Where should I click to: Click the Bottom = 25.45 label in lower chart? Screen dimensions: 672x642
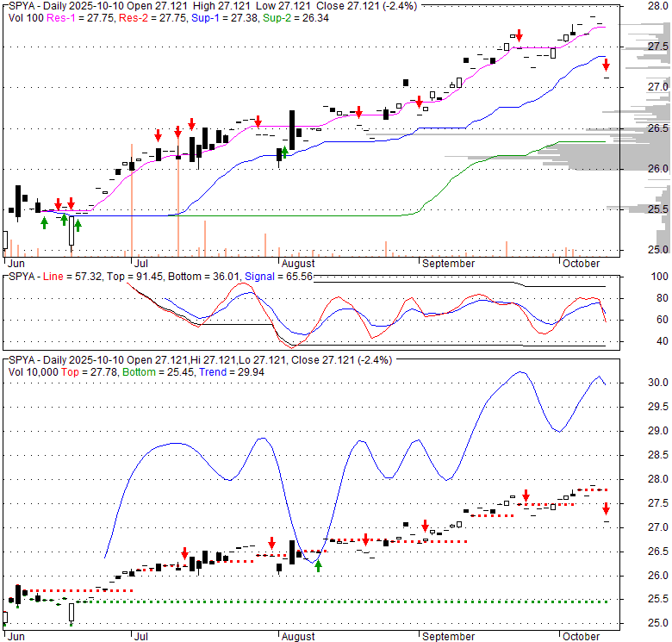(158, 371)
